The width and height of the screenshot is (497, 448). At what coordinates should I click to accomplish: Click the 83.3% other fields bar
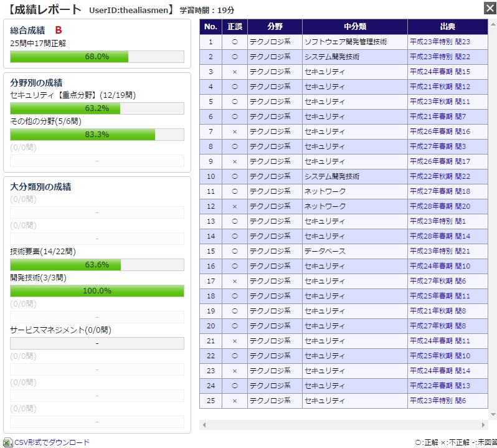tap(97, 135)
